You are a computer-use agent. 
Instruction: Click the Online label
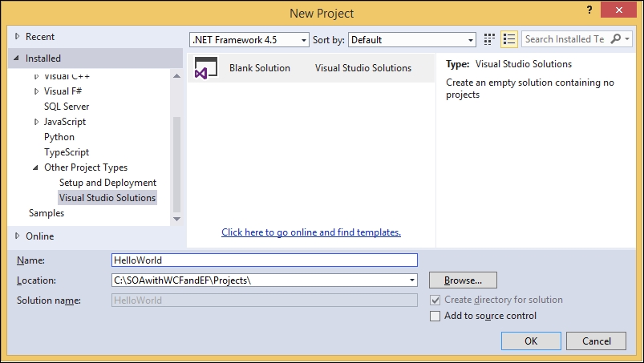(x=40, y=236)
